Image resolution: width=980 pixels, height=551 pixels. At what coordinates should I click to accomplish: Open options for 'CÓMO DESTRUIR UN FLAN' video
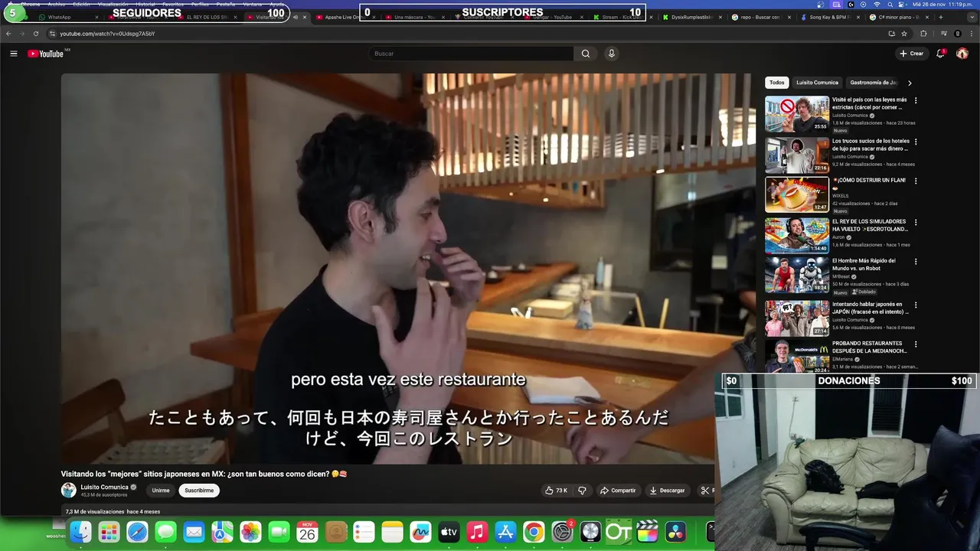[916, 181]
